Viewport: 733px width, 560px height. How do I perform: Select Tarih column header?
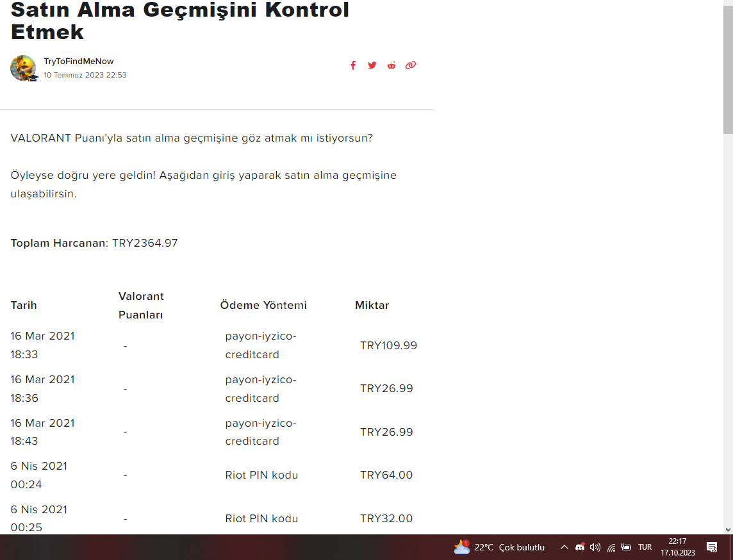click(24, 305)
